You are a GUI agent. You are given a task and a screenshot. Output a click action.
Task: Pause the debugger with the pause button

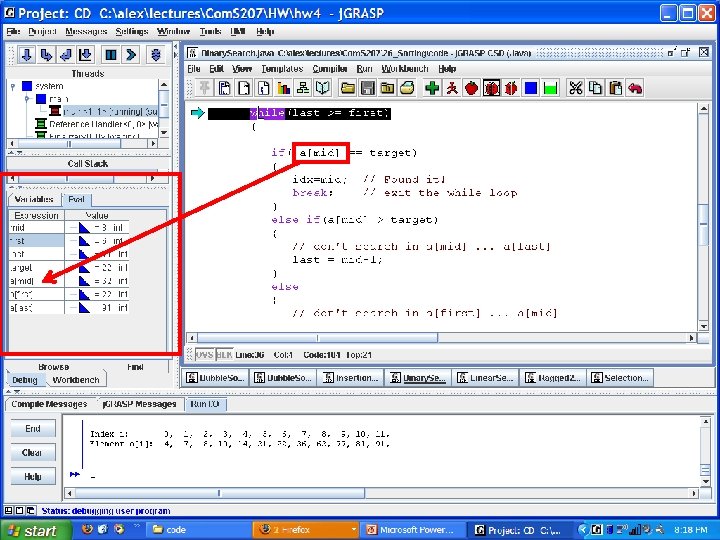tap(111, 55)
